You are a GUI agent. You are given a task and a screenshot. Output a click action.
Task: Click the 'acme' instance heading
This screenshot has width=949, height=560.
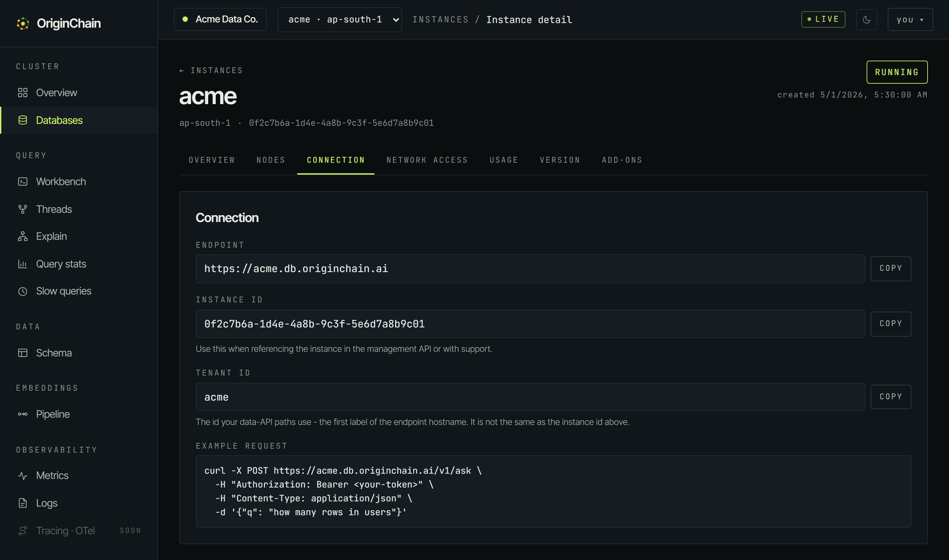pyautogui.click(x=208, y=96)
